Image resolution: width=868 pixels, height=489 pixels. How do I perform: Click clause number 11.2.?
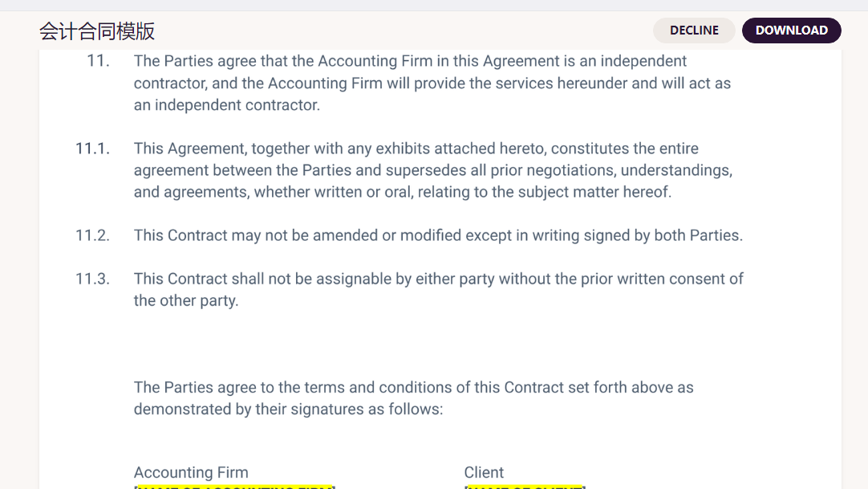(92, 235)
